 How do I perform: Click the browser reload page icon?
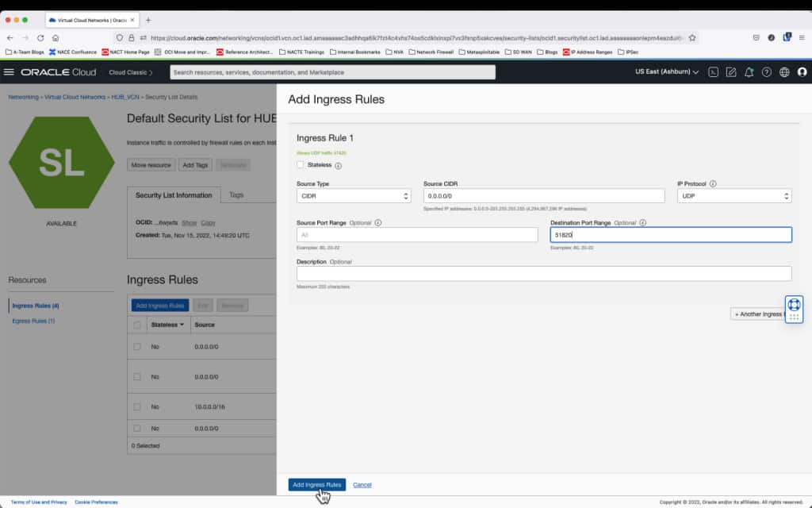coord(41,37)
